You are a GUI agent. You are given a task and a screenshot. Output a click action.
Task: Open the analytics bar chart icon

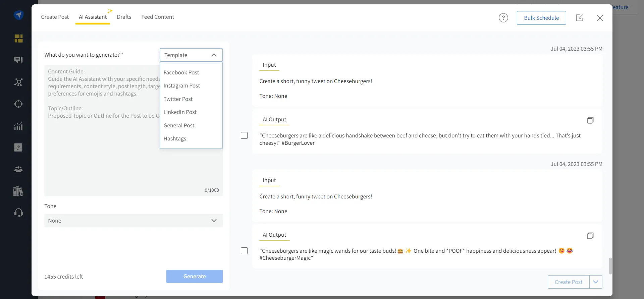(18, 126)
